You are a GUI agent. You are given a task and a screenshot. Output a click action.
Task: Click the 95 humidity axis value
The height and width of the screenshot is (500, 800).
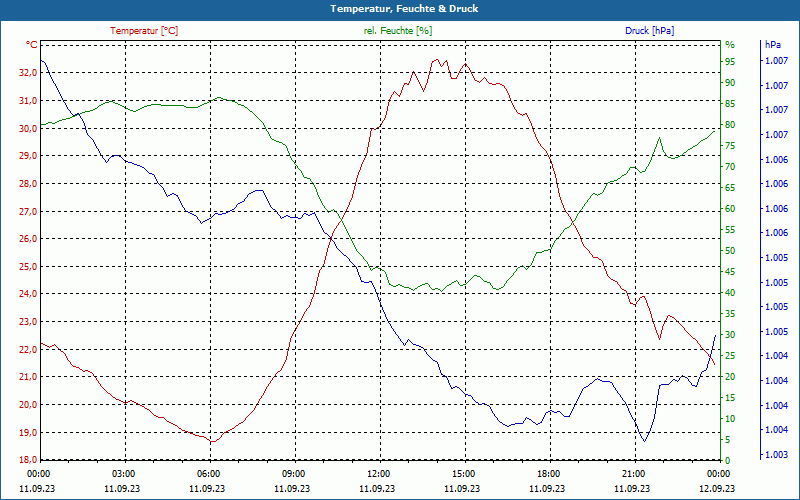coord(730,62)
